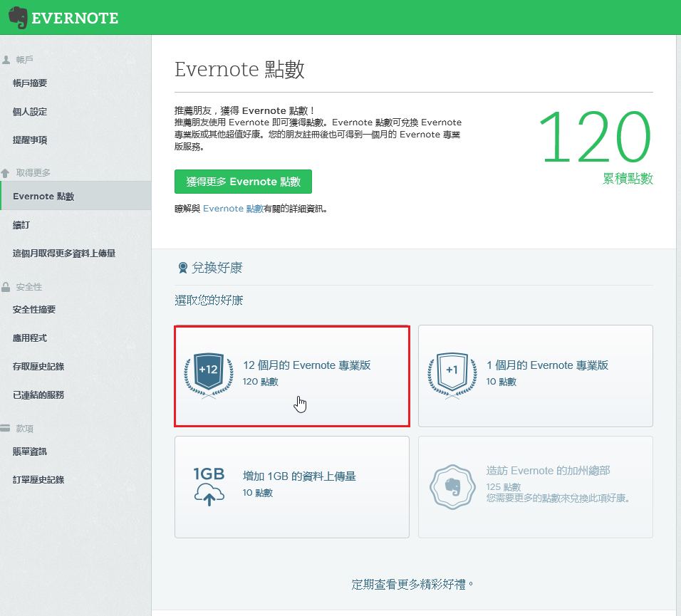Click the 安全性 section header text
This screenshot has height=616, width=681.
pos(29,287)
